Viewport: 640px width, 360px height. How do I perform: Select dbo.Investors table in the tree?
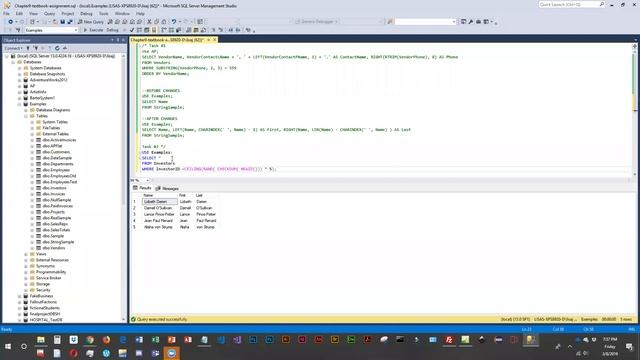(54, 188)
